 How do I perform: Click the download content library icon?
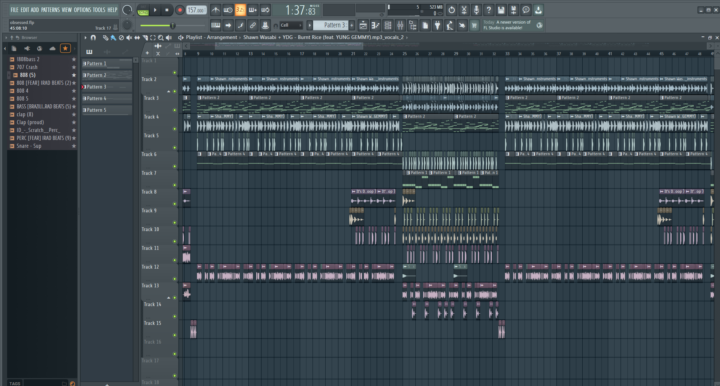tap(538, 10)
